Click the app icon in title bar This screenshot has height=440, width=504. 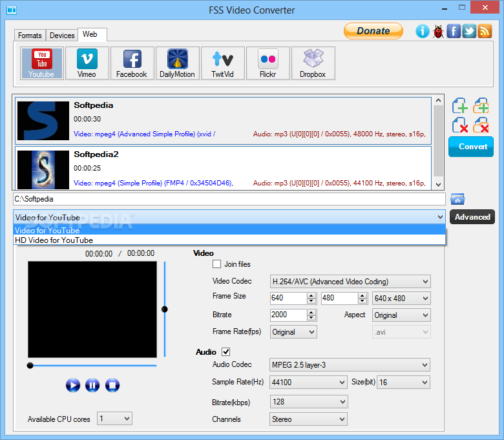pyautogui.click(x=12, y=10)
